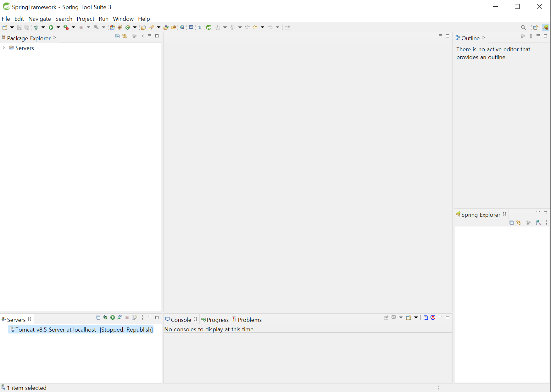Switch to the Progress tab
This screenshot has width=551, height=392.
click(215, 320)
